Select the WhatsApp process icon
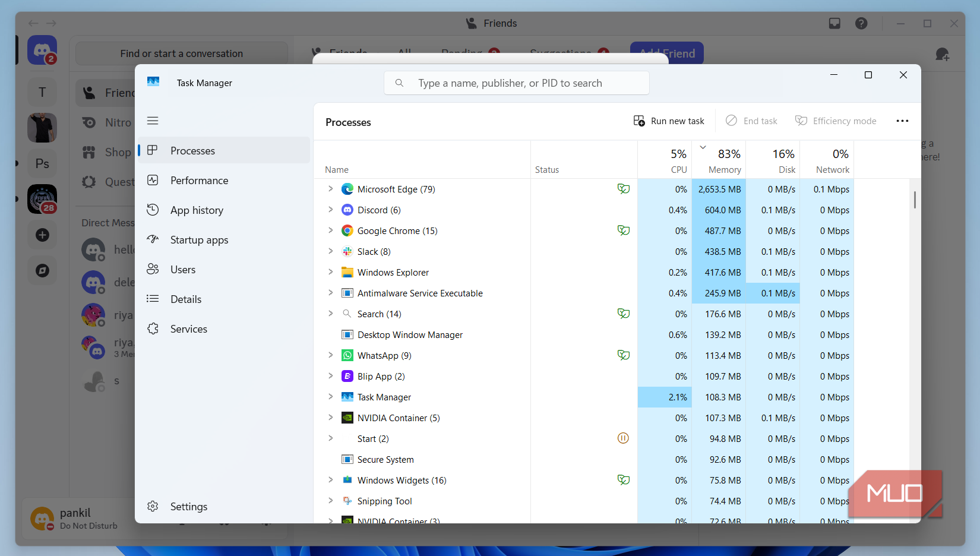Viewport: 980px width, 556px height. coord(347,355)
